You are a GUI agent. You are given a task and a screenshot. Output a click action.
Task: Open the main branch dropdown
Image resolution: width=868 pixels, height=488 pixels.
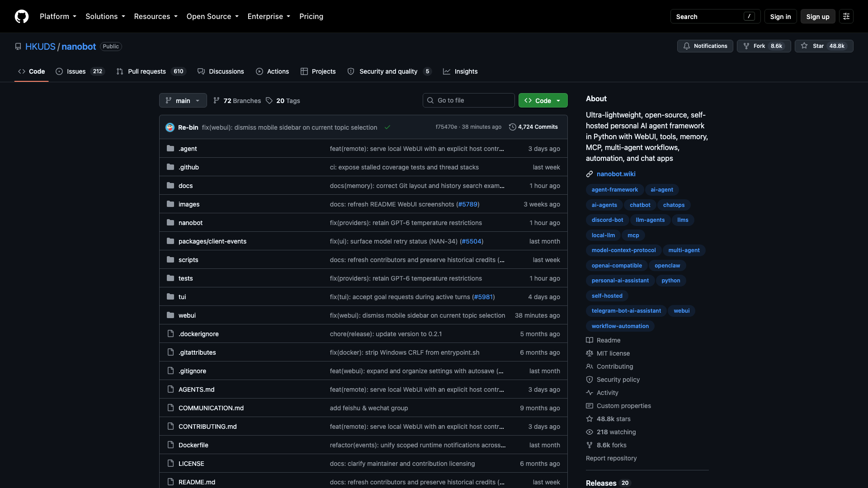183,100
